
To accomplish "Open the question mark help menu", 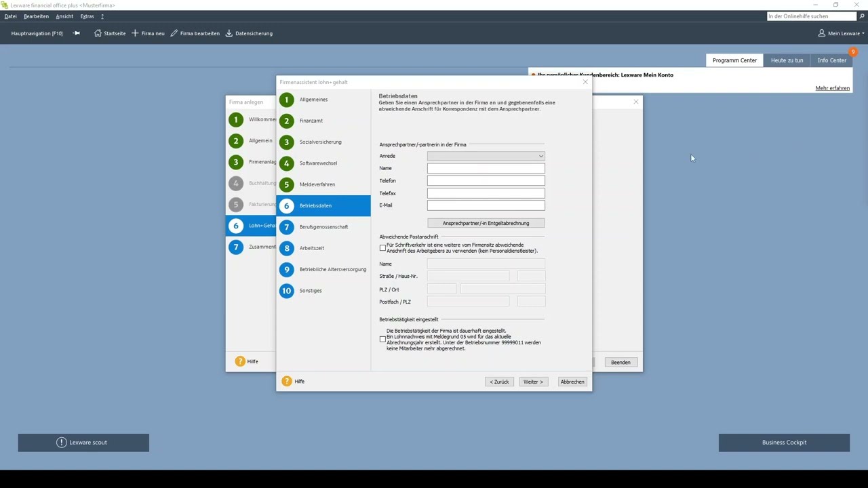I will pos(102,16).
